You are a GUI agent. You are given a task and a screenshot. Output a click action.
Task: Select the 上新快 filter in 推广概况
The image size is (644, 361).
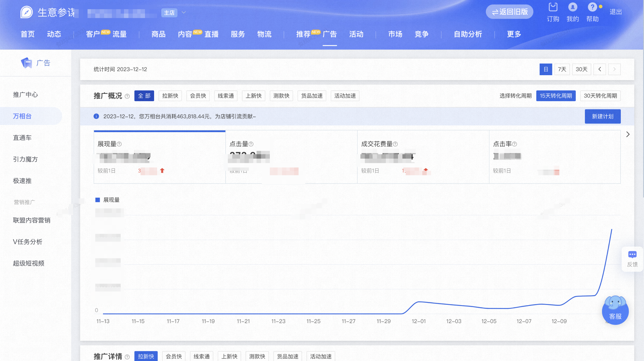tap(254, 96)
